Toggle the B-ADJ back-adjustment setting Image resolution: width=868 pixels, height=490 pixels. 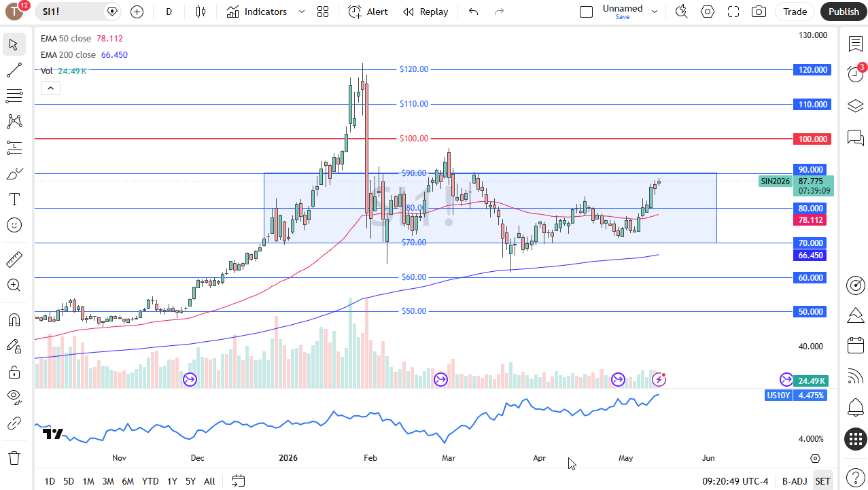(x=794, y=481)
